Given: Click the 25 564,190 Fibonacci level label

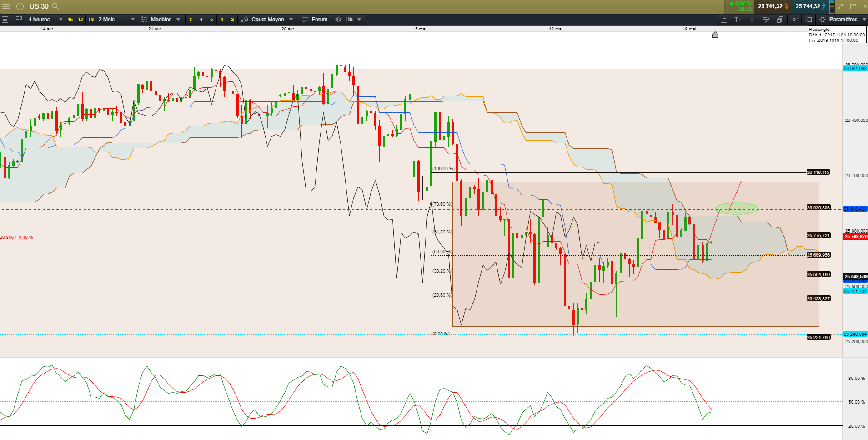Looking at the screenshot, I should tap(818, 274).
